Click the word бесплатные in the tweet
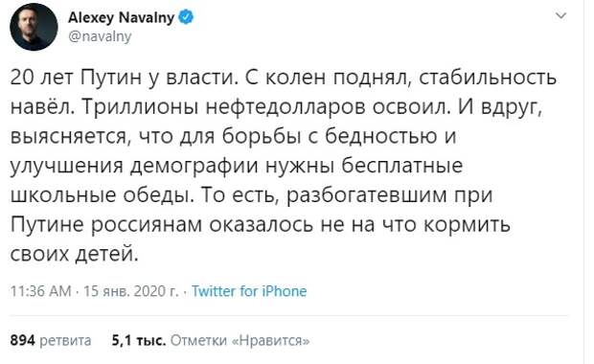This screenshot has width=594, height=364. [x=402, y=166]
